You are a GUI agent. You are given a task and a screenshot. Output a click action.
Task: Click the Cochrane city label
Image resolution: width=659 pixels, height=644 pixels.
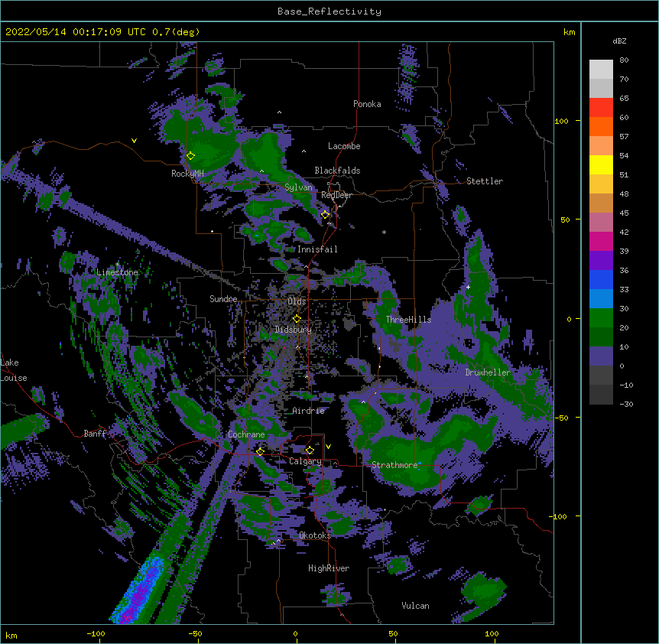tap(246, 434)
